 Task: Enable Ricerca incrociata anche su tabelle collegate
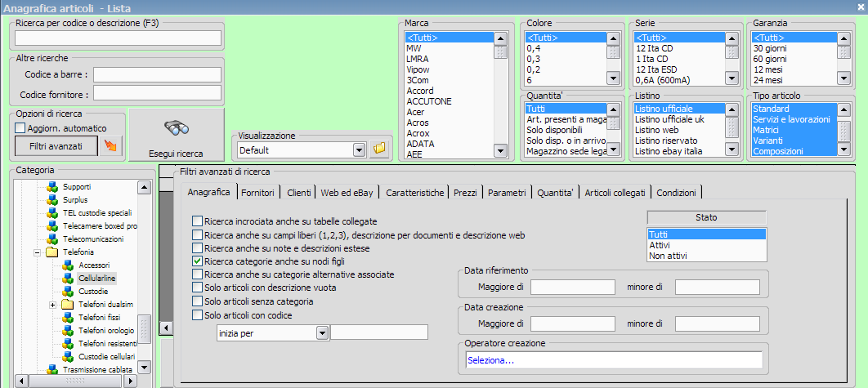point(197,221)
